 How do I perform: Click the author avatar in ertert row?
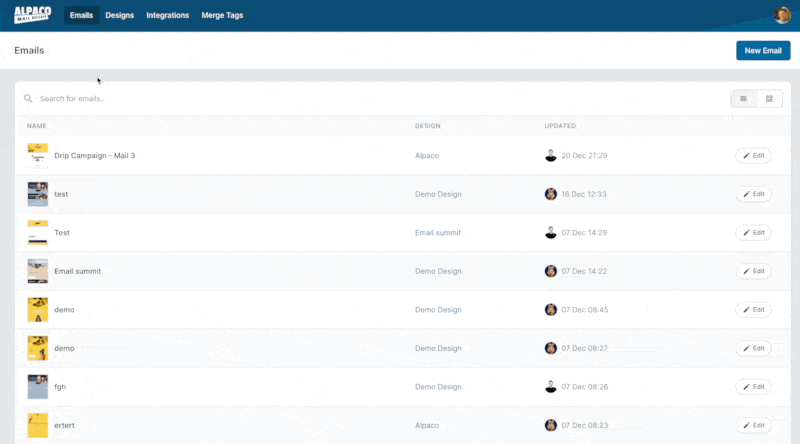[550, 425]
